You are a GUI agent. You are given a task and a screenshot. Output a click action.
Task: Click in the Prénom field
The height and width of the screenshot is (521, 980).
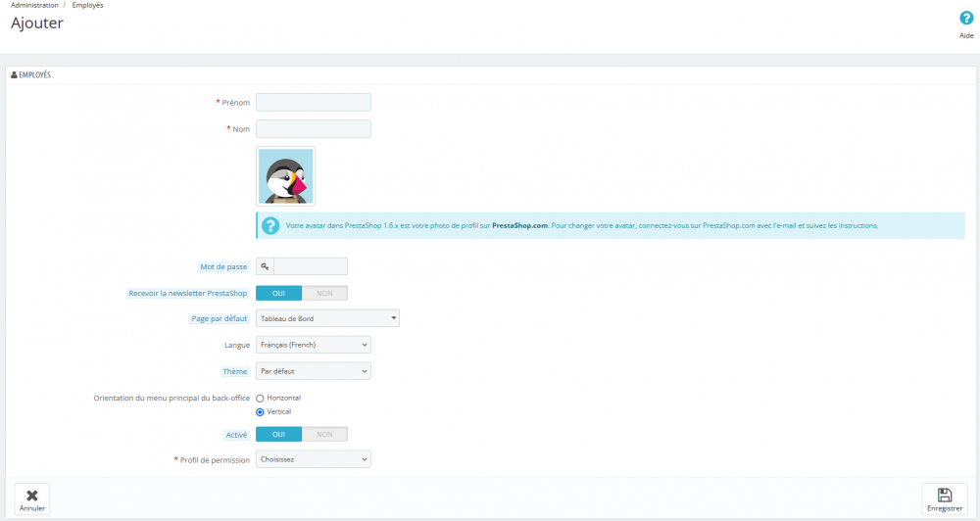pos(314,103)
